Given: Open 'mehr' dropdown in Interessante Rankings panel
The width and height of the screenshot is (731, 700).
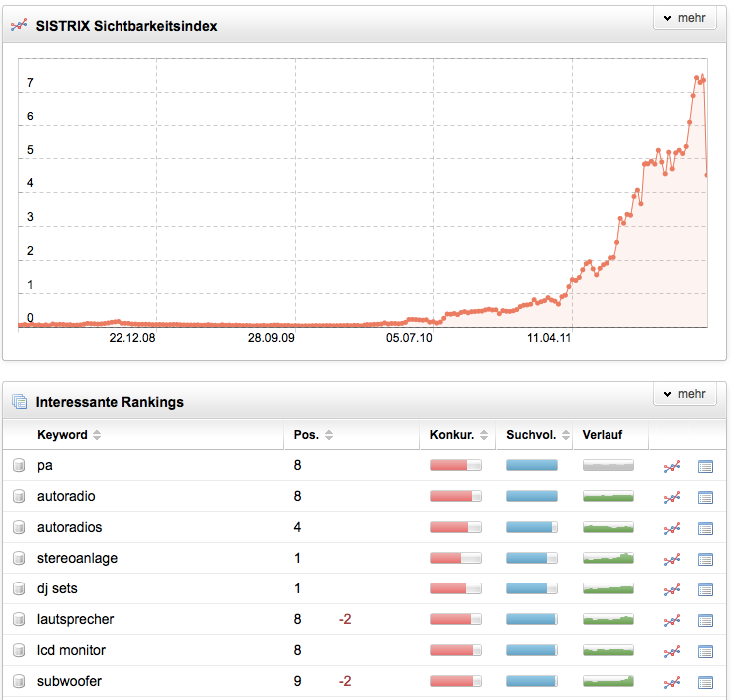Looking at the screenshot, I should tap(684, 394).
